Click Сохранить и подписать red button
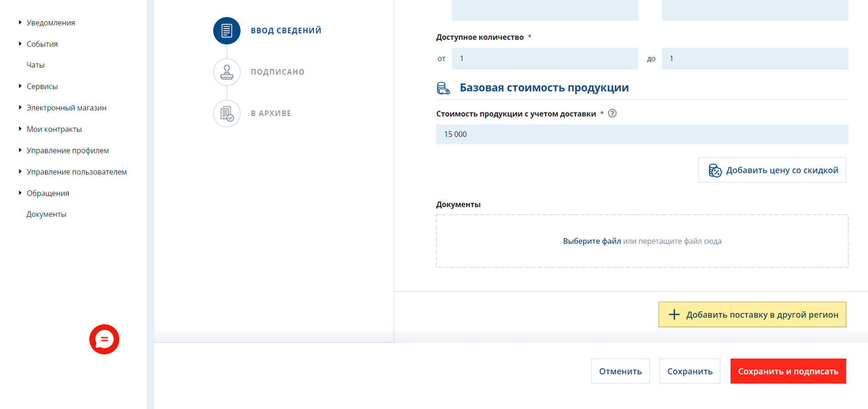 788,371
